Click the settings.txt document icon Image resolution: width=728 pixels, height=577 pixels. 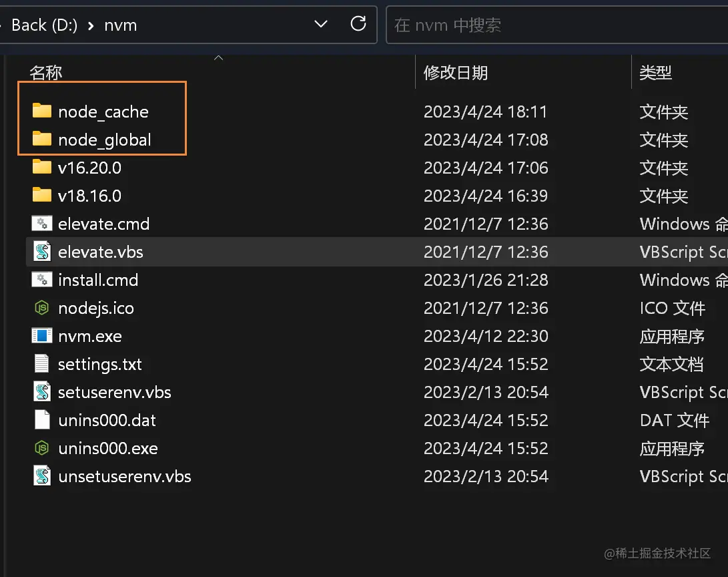pyautogui.click(x=42, y=363)
